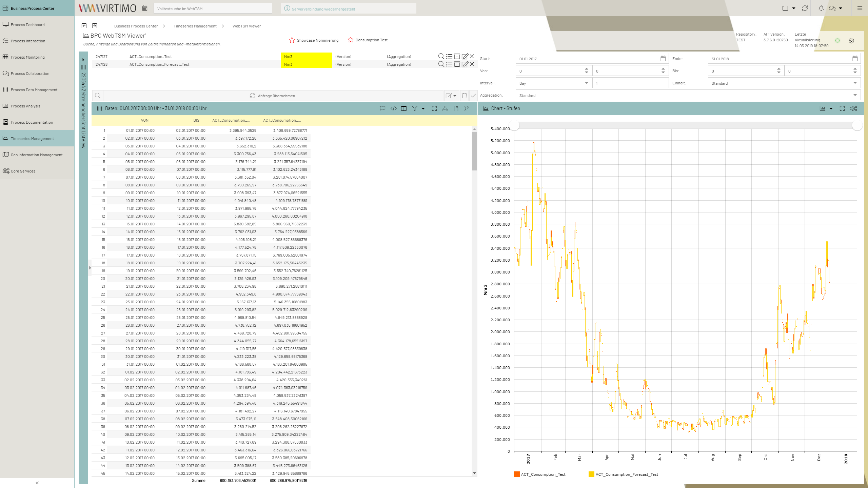Image resolution: width=868 pixels, height=488 pixels.
Task: Click Abfrage übernehmen button
Action: (x=272, y=96)
